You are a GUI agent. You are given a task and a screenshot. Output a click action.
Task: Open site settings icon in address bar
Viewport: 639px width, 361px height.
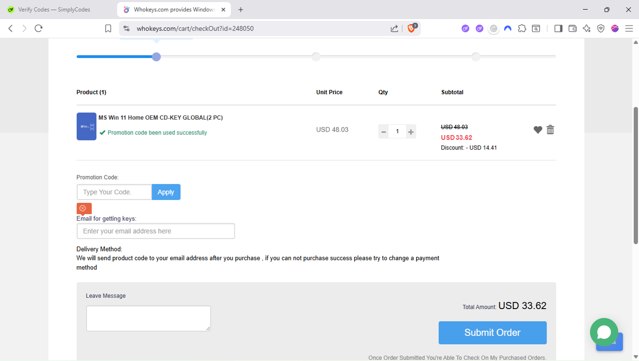[127, 28]
